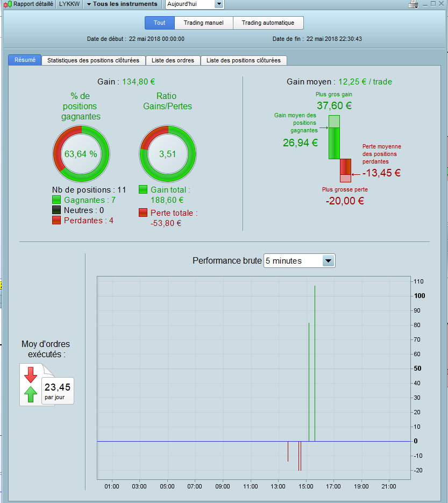Click the candlestick report icon
Screen dimensions: 448x503
(x=8, y=4)
